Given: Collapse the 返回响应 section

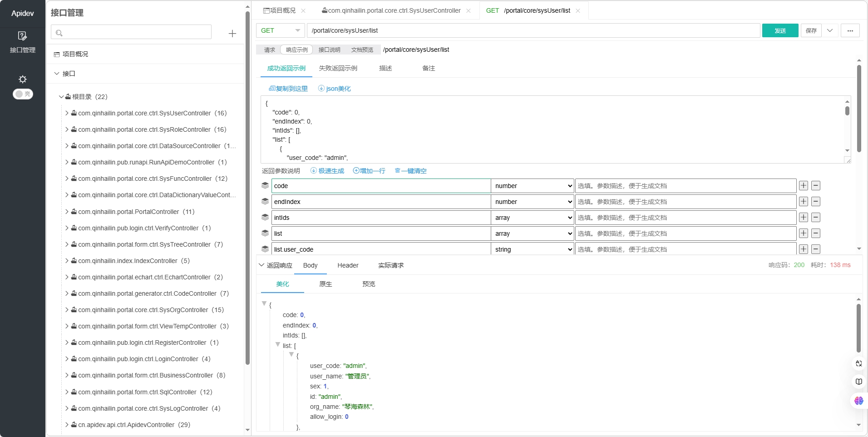Looking at the screenshot, I should click(x=261, y=265).
